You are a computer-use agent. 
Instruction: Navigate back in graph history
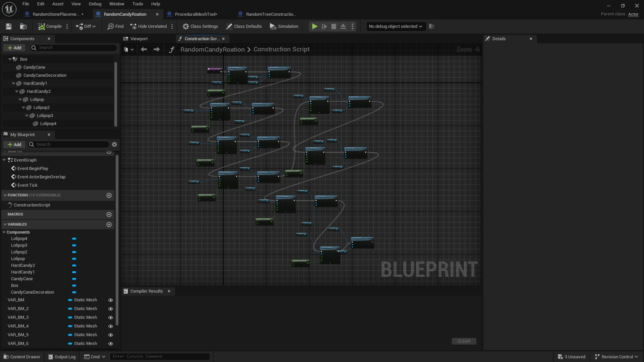[144, 49]
